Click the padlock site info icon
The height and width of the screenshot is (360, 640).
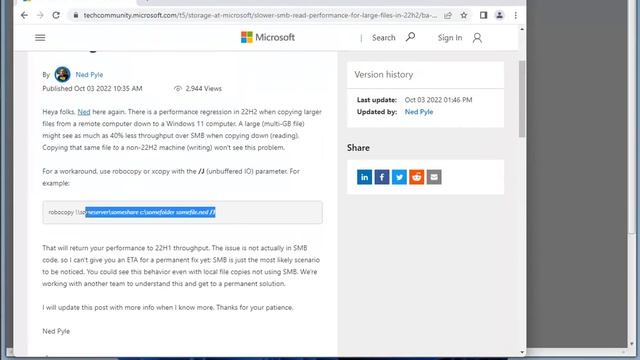[x=76, y=16]
